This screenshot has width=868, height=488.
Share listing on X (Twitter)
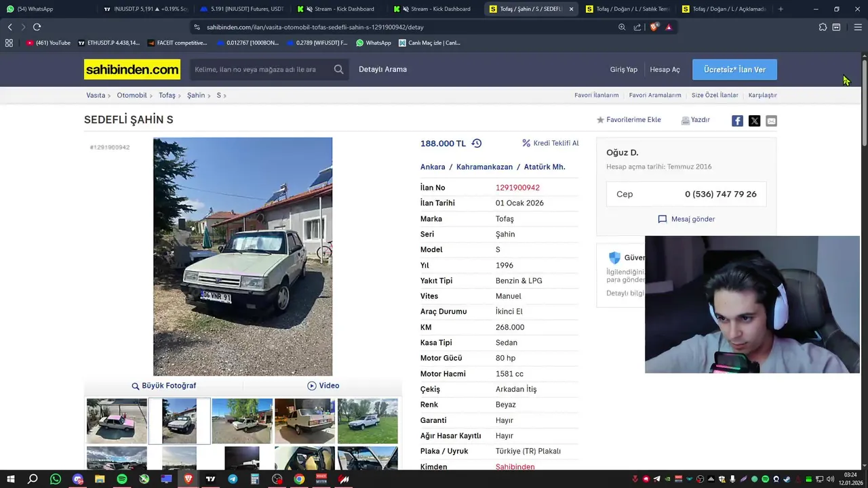755,121
